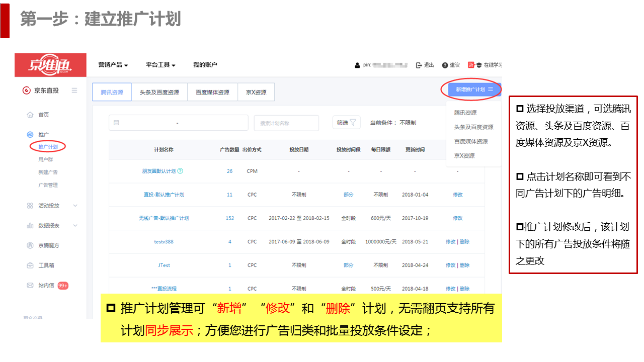Click the 数据报表 chart icon
This screenshot has height=362, width=644.
(30, 226)
